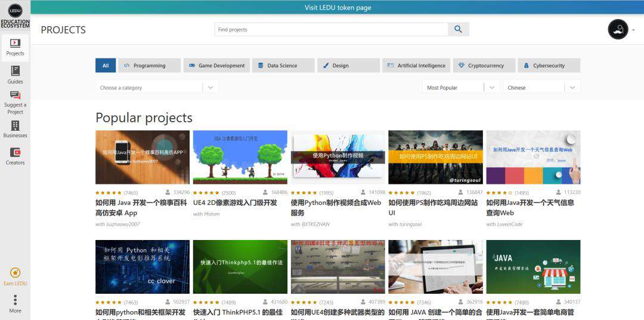Open author link liuzhaowy2007
The width and height of the screenshot is (644, 320).
click(x=123, y=224)
